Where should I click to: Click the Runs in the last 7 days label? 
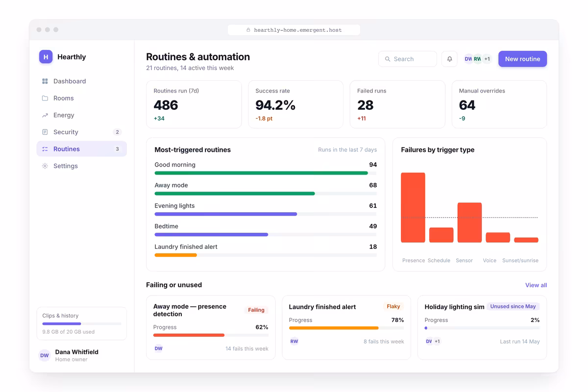(347, 150)
